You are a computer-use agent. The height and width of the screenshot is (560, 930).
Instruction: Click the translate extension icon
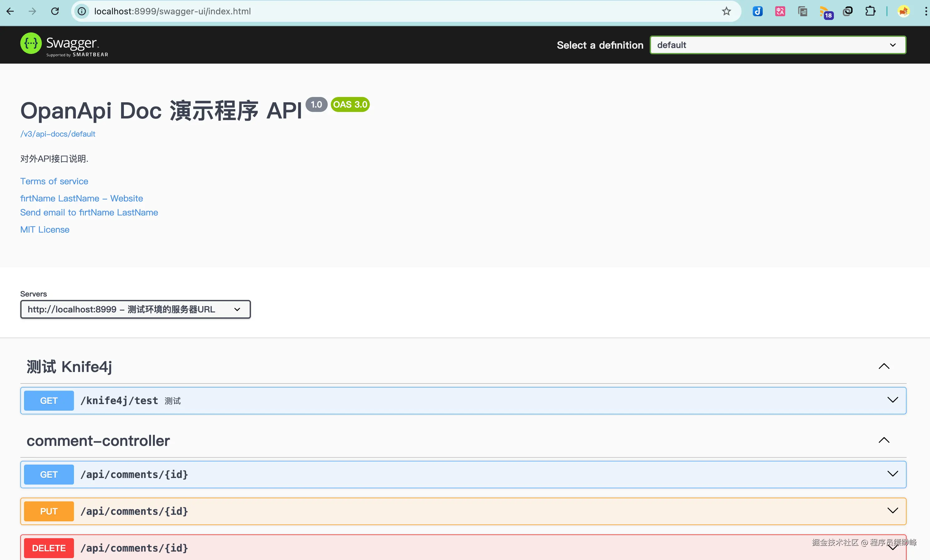click(x=780, y=11)
